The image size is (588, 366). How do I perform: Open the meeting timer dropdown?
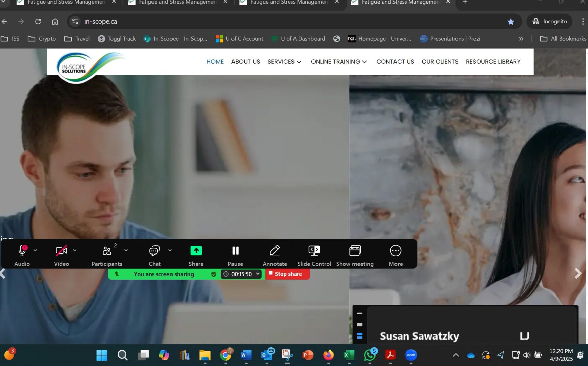[258, 274]
